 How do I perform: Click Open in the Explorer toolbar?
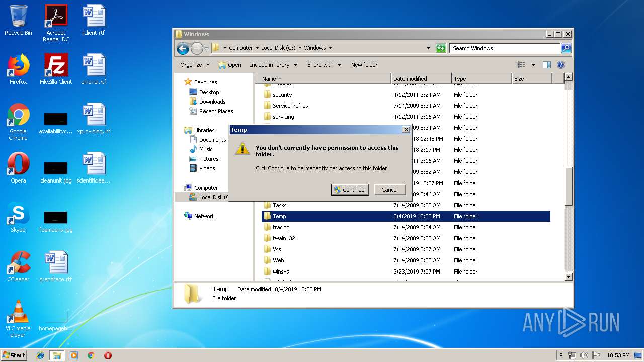tap(230, 65)
